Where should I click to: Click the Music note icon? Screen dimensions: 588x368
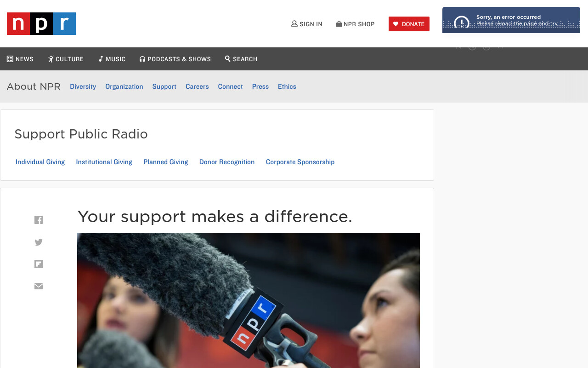101,59
